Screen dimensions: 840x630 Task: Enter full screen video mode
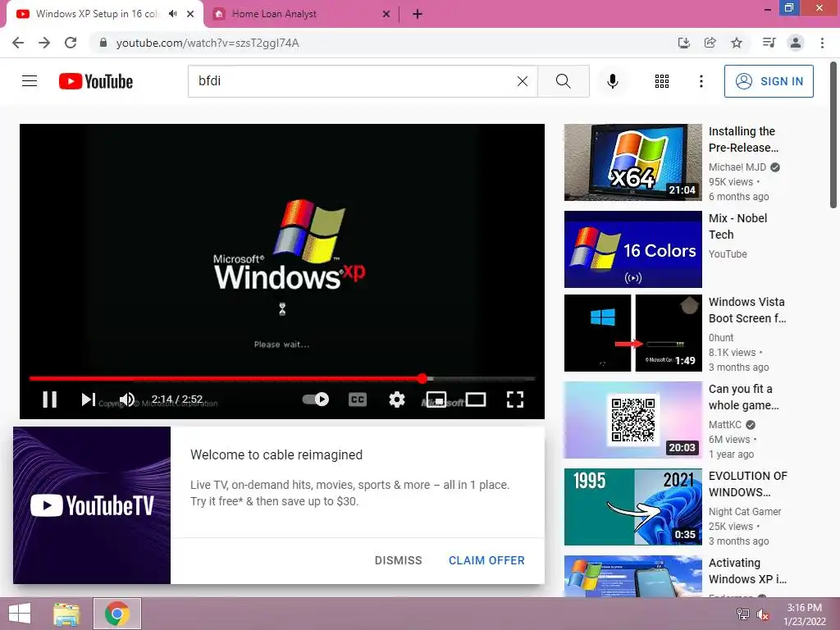515,399
